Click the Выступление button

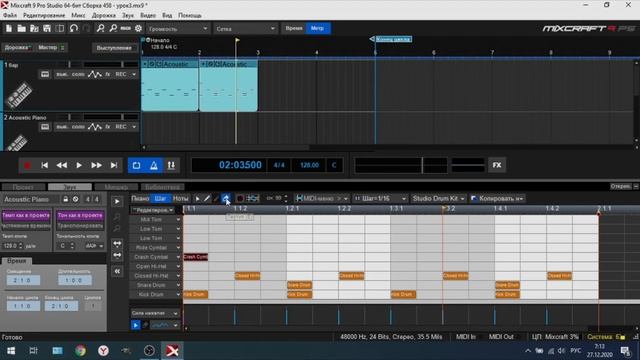tap(114, 48)
